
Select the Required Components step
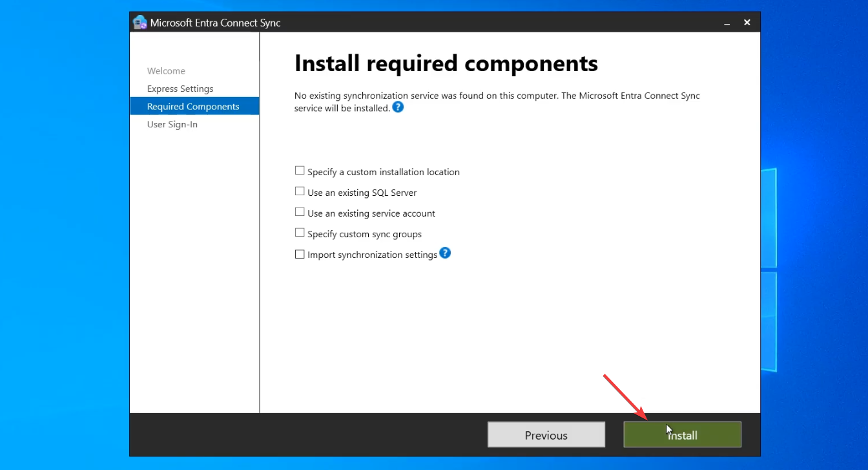click(194, 107)
